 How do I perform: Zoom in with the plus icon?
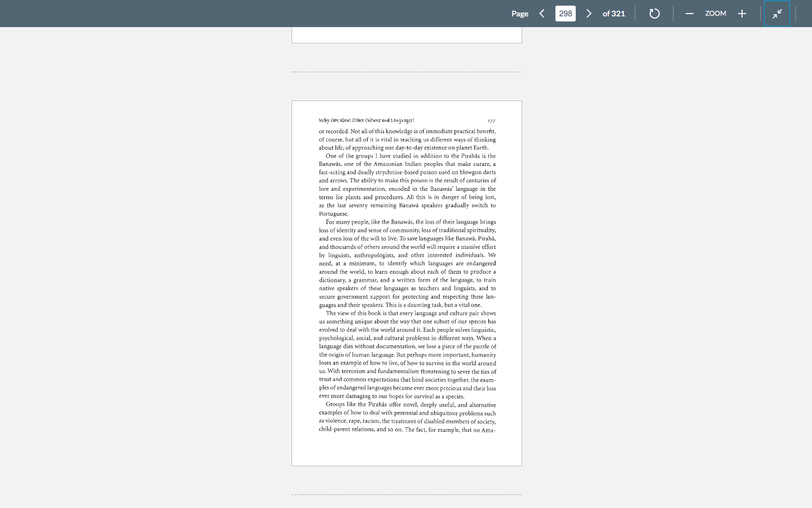click(x=742, y=13)
